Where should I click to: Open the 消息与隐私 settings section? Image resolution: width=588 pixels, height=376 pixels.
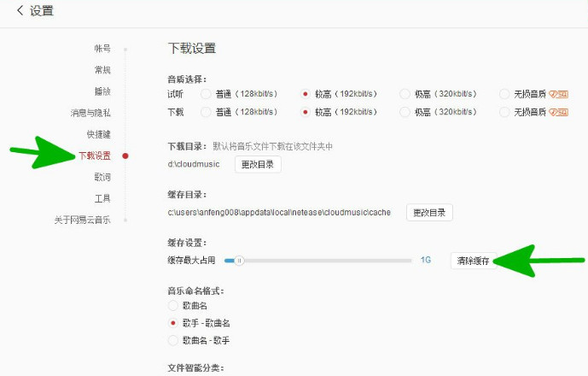coord(90,113)
